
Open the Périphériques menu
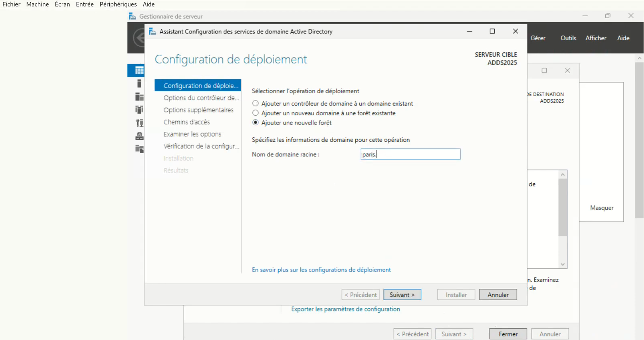coord(118,4)
